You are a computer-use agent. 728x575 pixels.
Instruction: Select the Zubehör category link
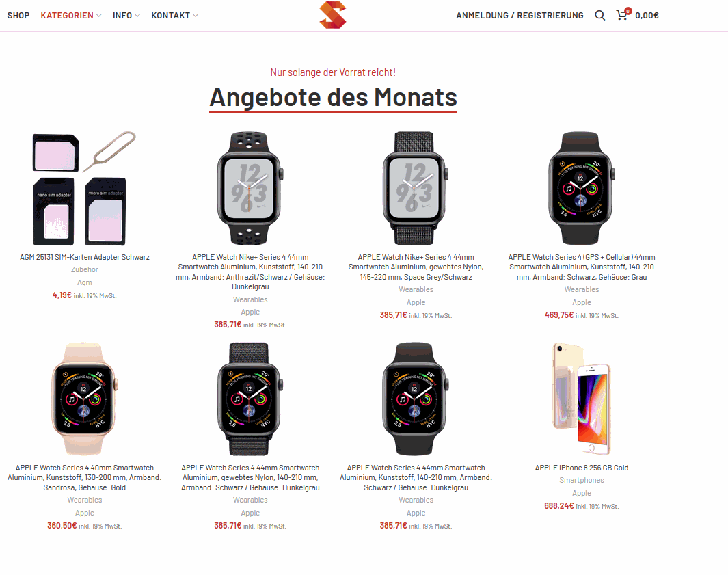point(85,269)
